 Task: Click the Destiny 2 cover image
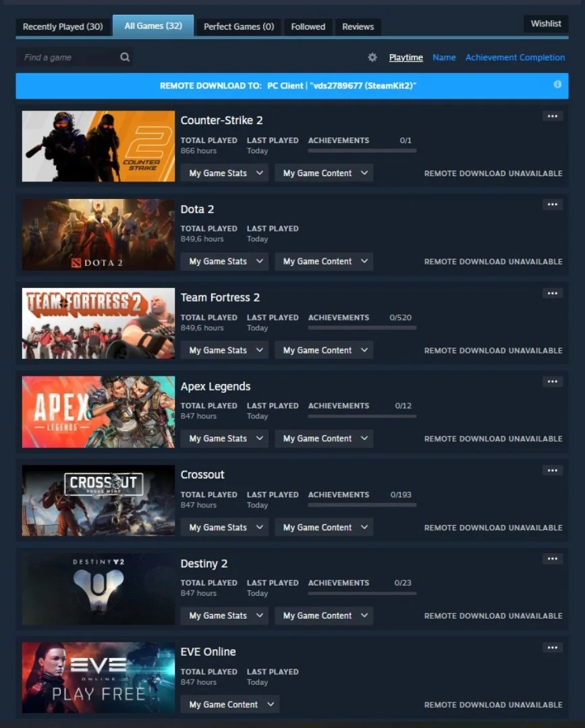pos(99,589)
